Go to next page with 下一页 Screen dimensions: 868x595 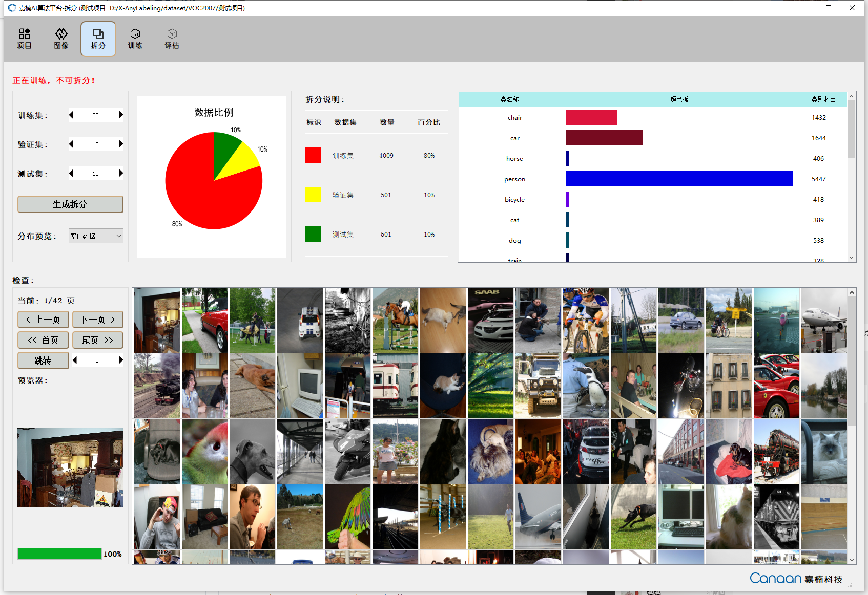[97, 320]
